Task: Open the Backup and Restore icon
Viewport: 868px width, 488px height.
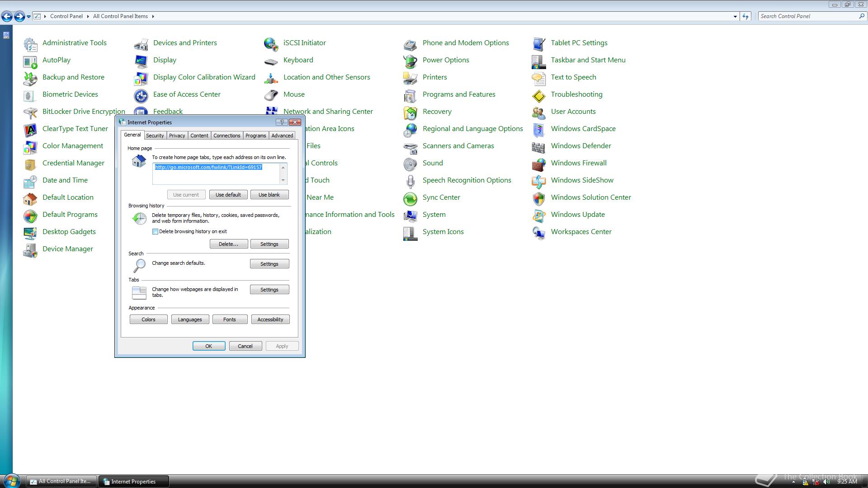Action: (30, 78)
